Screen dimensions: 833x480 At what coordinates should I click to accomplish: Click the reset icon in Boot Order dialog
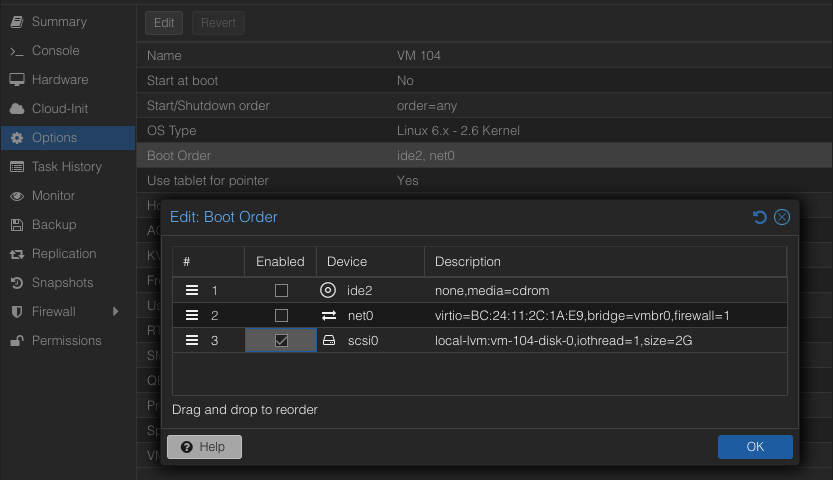pyautogui.click(x=759, y=217)
